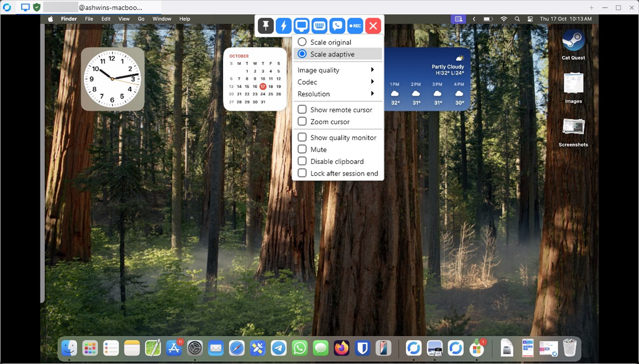Screen dimensions: 639x364
Task: Click the pin toolbar icon
Action: coord(266,26)
